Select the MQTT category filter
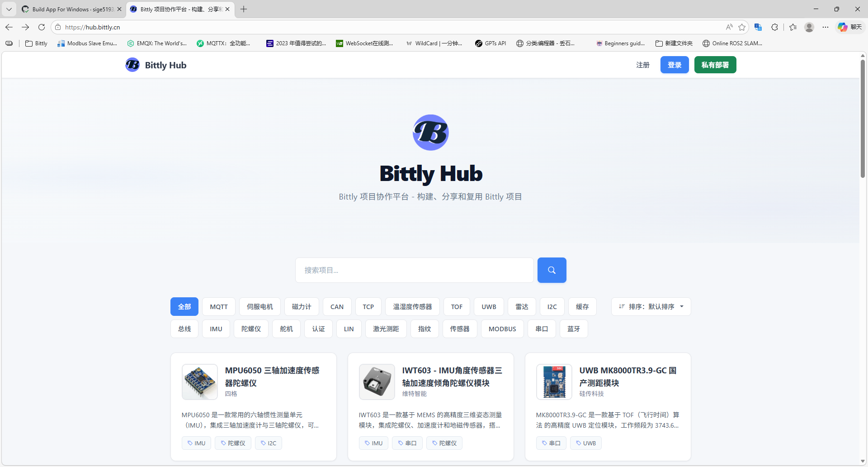Viewport: 868px width, 467px height. tap(219, 307)
